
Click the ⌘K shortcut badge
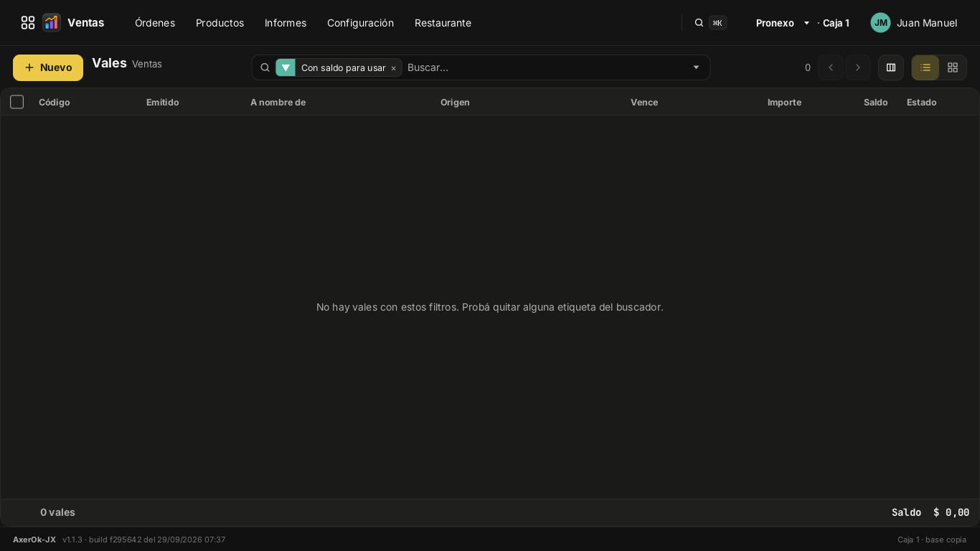click(x=717, y=23)
